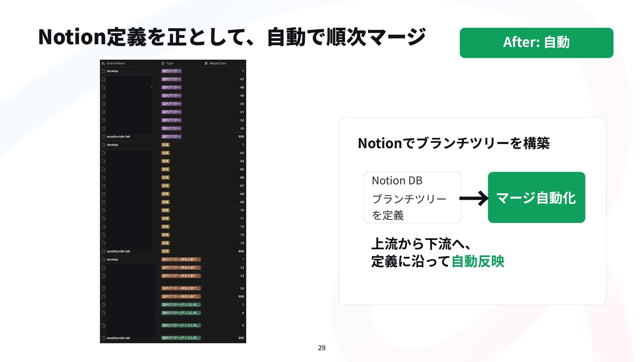Click page icon in MergeOrder 73 row
The width and height of the screenshot is (644, 362).
coord(104,235)
